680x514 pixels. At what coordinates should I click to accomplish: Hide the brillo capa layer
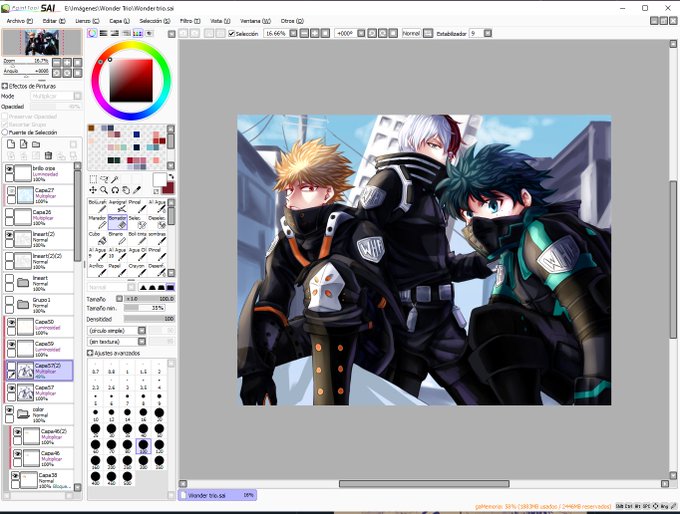[x=10, y=169]
